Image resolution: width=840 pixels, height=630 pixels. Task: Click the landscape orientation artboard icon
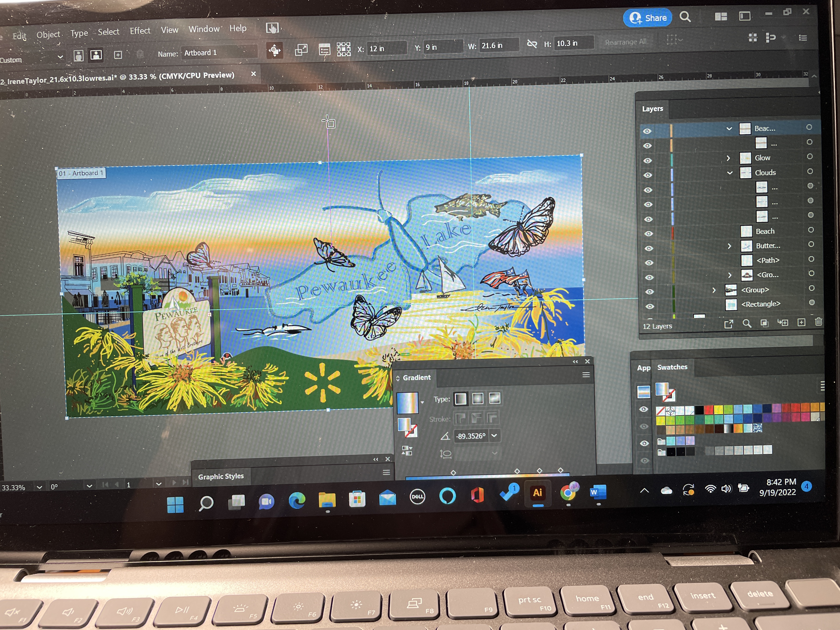pyautogui.click(x=96, y=55)
